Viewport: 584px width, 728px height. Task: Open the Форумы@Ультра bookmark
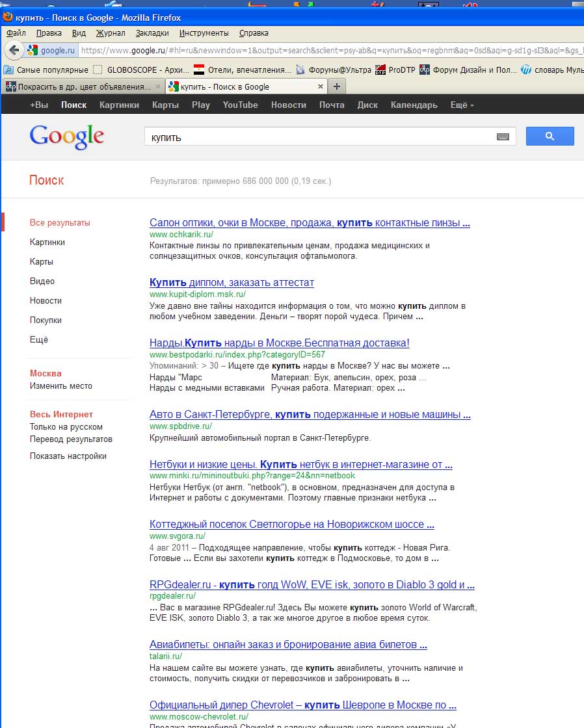[x=334, y=70]
